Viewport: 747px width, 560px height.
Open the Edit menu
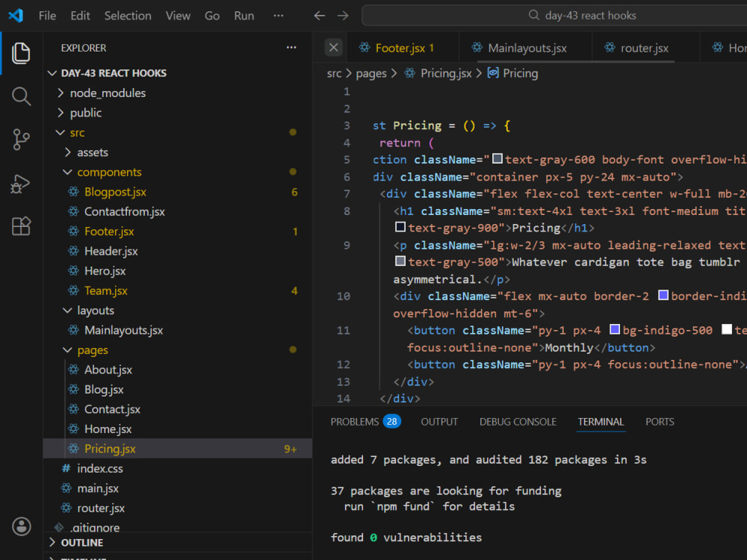[x=80, y=16]
